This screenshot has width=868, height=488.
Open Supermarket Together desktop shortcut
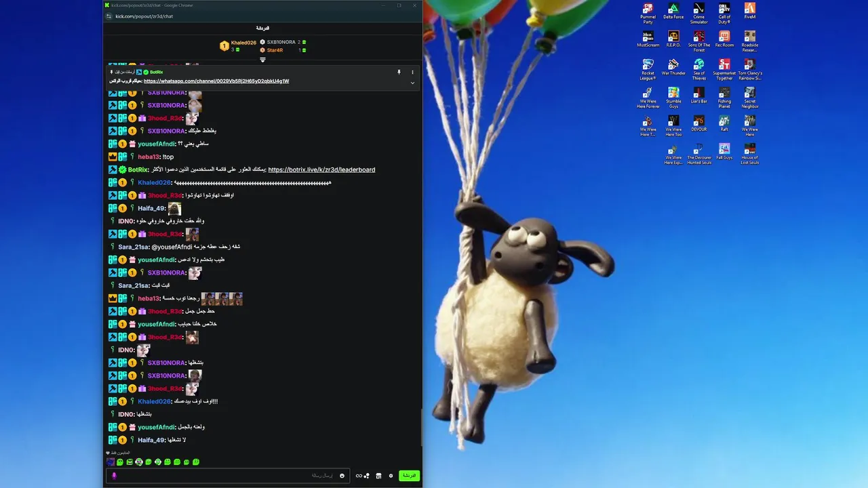pyautogui.click(x=724, y=70)
